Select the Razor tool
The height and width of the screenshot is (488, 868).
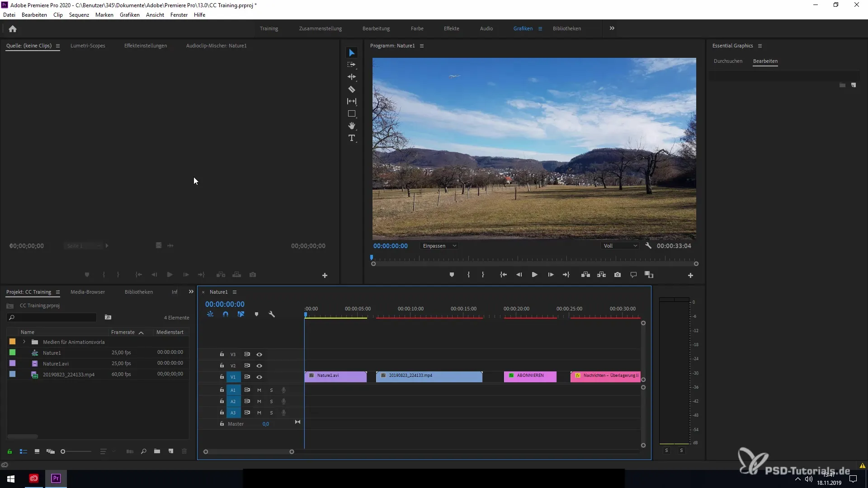click(x=352, y=89)
